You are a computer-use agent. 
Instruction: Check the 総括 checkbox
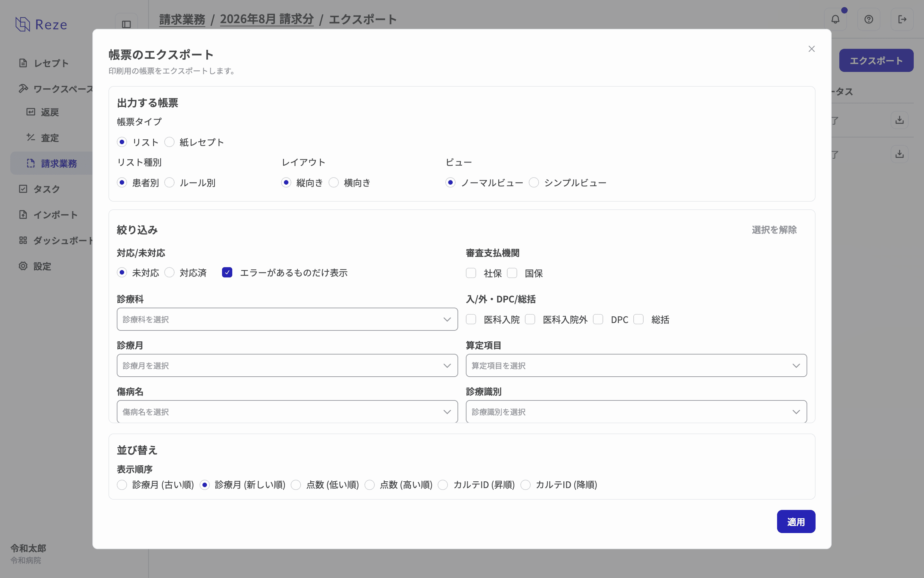coord(639,319)
